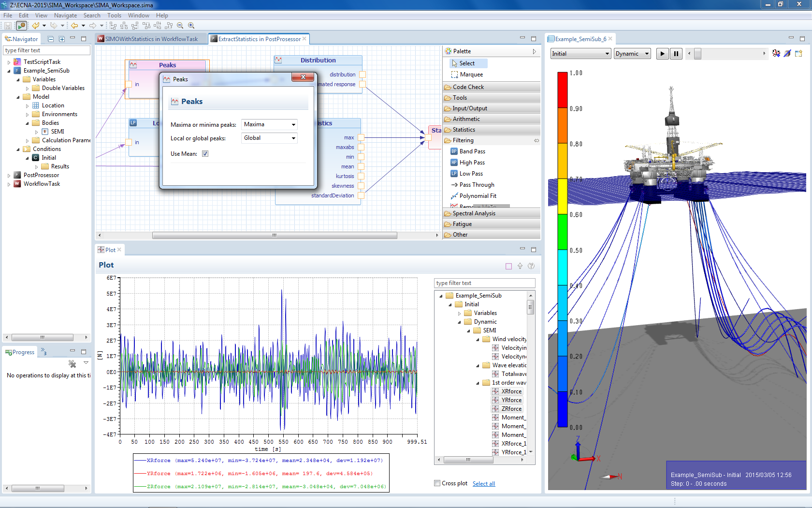The height and width of the screenshot is (508, 812).
Task: Pick the Band Pass filter icon
Action: 454,151
